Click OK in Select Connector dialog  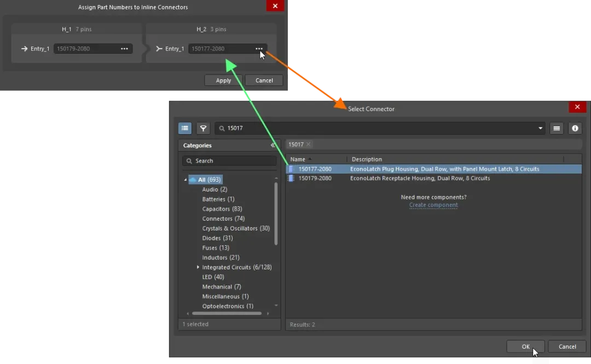tap(525, 346)
